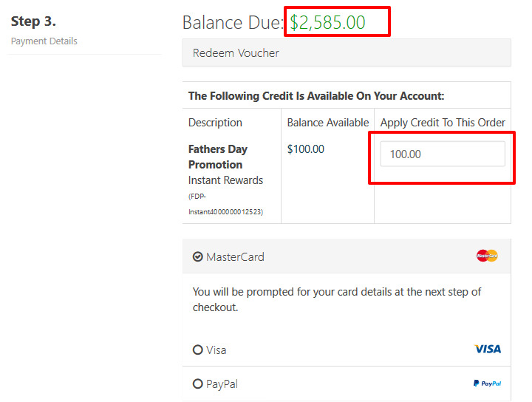Click the green $2,585.00 balance amount

tap(327, 22)
